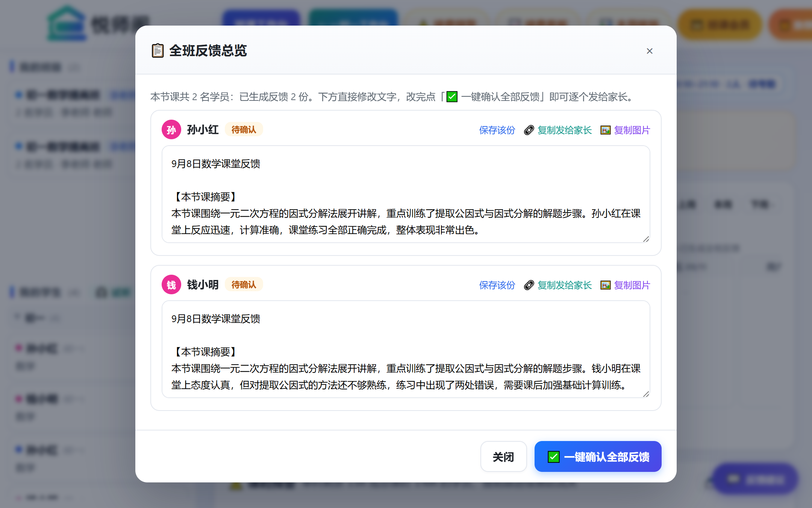Click the picture icon in 钱小明's row
The image size is (812, 508).
[605, 285]
